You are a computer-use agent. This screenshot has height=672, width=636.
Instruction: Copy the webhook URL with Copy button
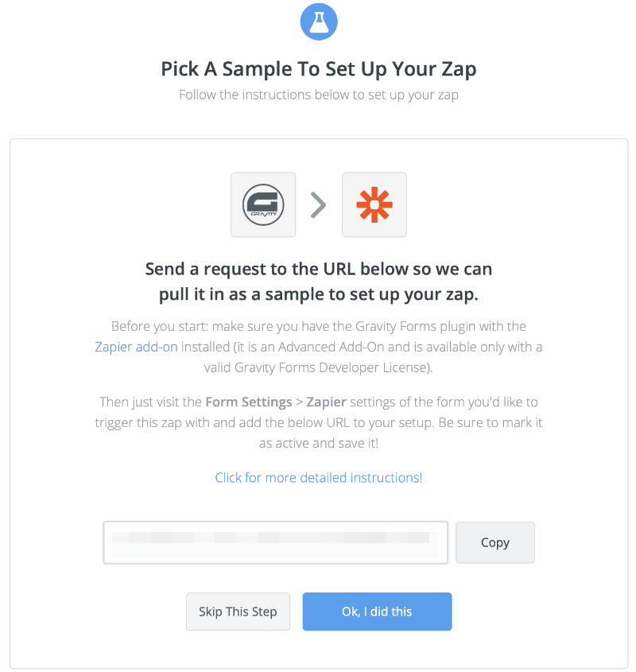[495, 542]
